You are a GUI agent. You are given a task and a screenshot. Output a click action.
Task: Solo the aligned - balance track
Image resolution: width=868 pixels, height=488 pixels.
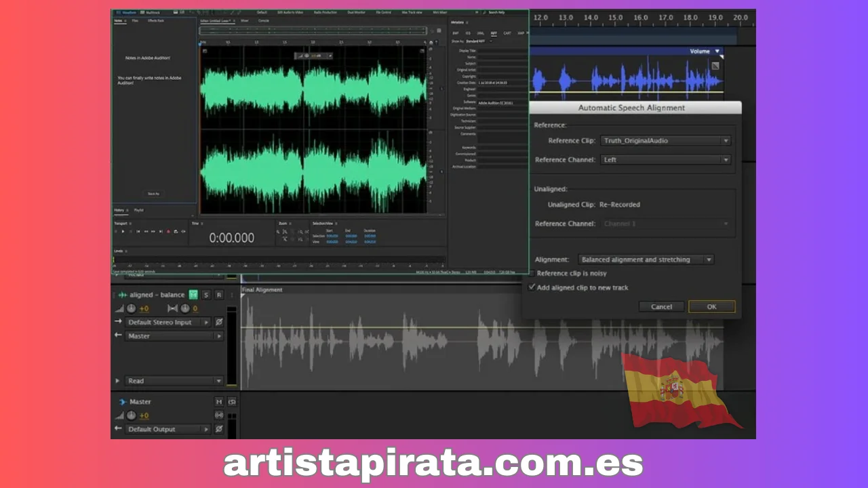click(x=206, y=295)
